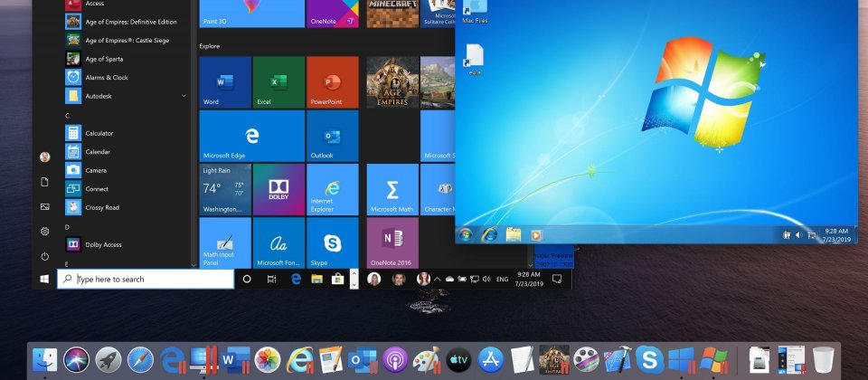Open Microsoft Store on Windows 10 taskbar
Image resolution: width=868 pixels, height=380 pixels.
coord(337,280)
